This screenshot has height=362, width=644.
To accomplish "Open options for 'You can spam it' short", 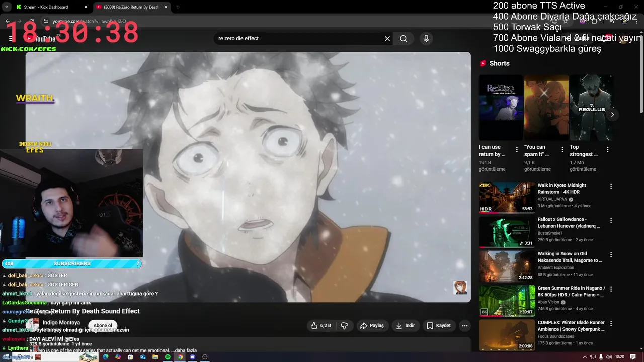I will (562, 149).
